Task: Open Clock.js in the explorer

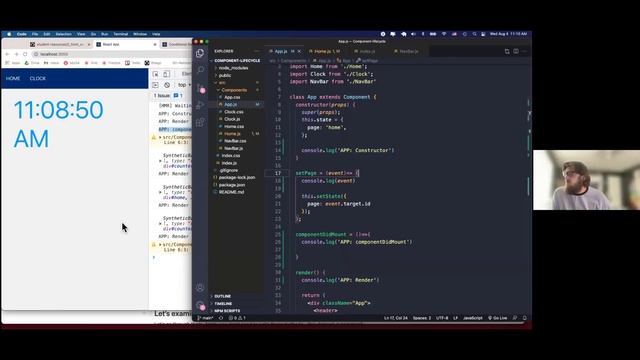Action: pos(232,119)
